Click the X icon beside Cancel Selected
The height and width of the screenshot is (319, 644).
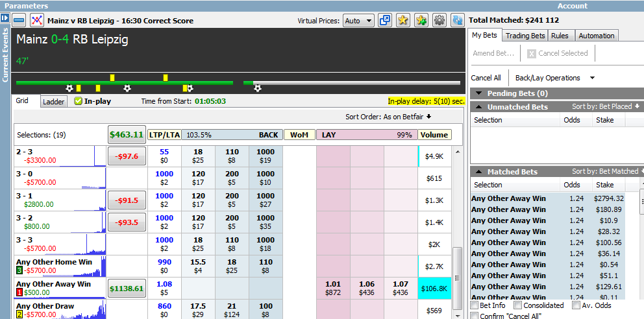(532, 53)
